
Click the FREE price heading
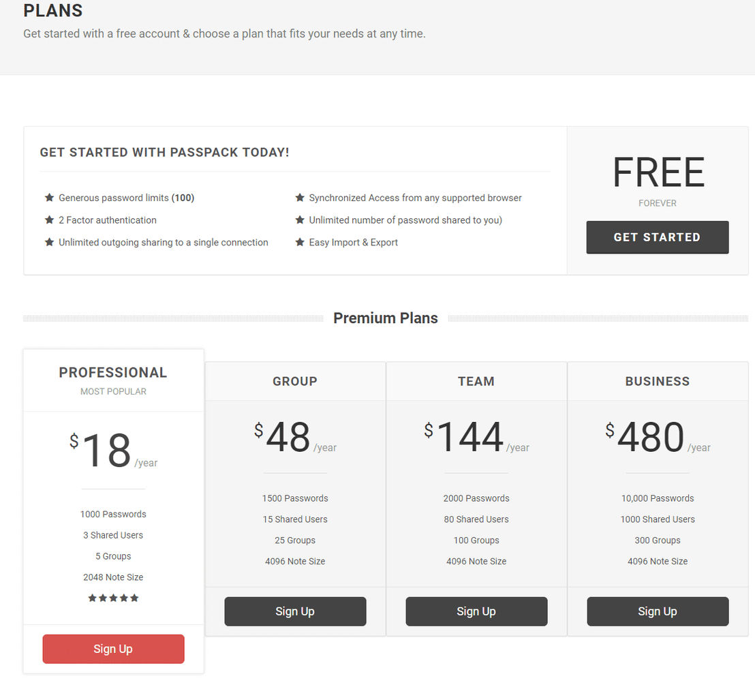658,172
